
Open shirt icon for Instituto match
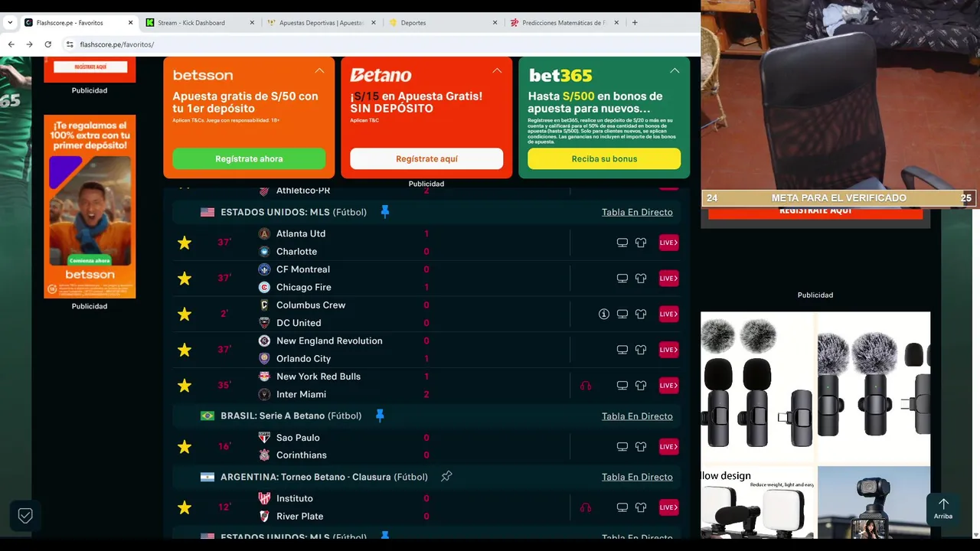click(x=641, y=507)
